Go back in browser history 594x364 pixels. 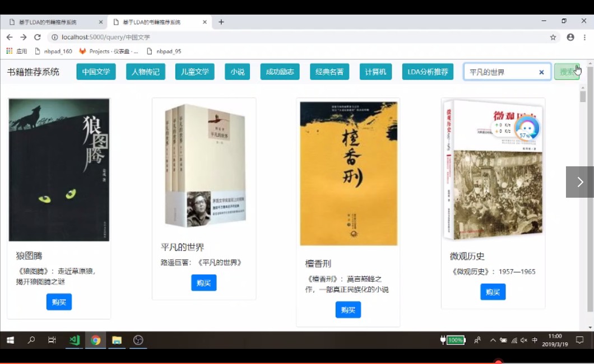click(10, 37)
